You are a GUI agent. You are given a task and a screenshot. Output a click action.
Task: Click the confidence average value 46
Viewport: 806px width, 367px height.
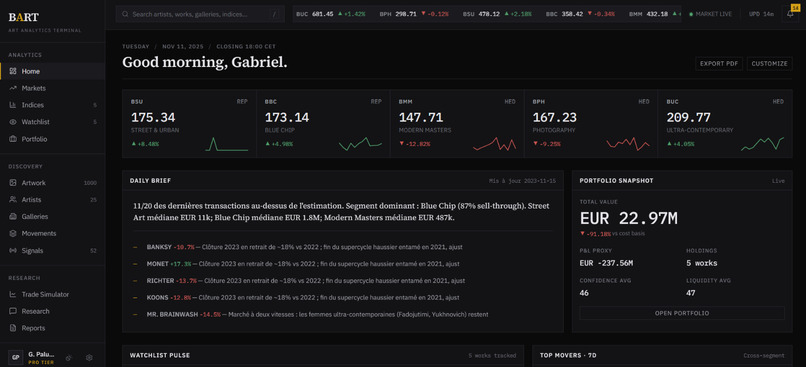(x=584, y=293)
